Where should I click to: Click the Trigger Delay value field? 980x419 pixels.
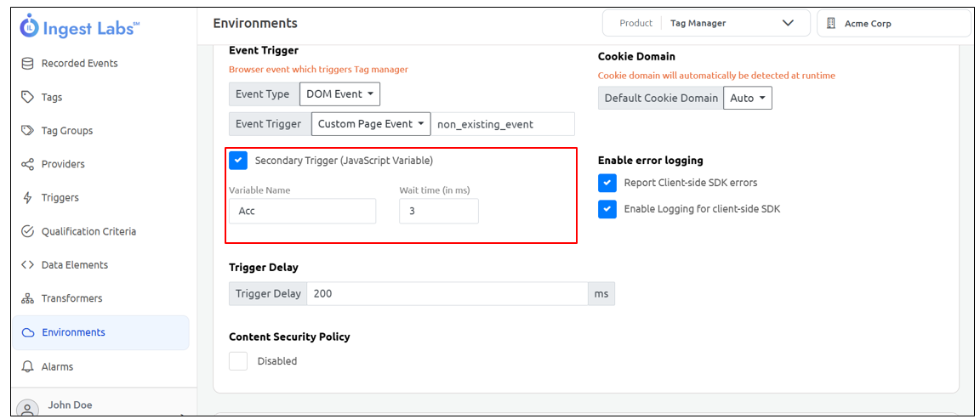447,294
